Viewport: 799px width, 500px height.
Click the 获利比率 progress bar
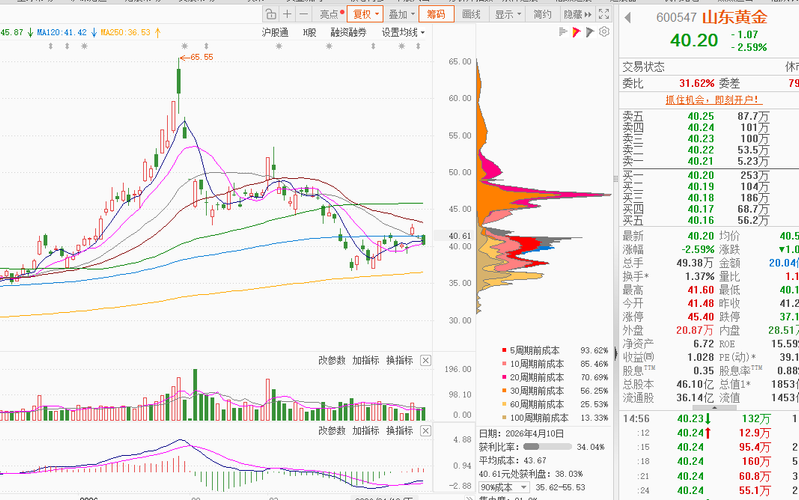pyautogui.click(x=547, y=447)
